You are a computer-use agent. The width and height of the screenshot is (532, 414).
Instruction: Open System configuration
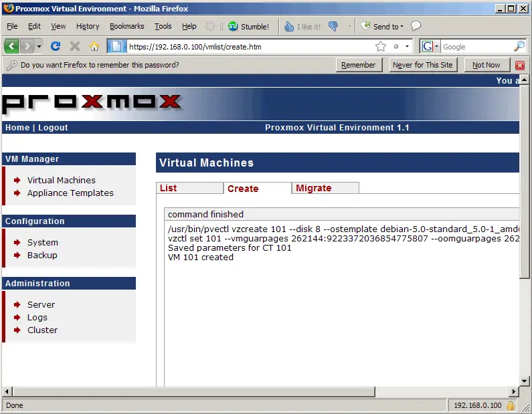pos(43,242)
